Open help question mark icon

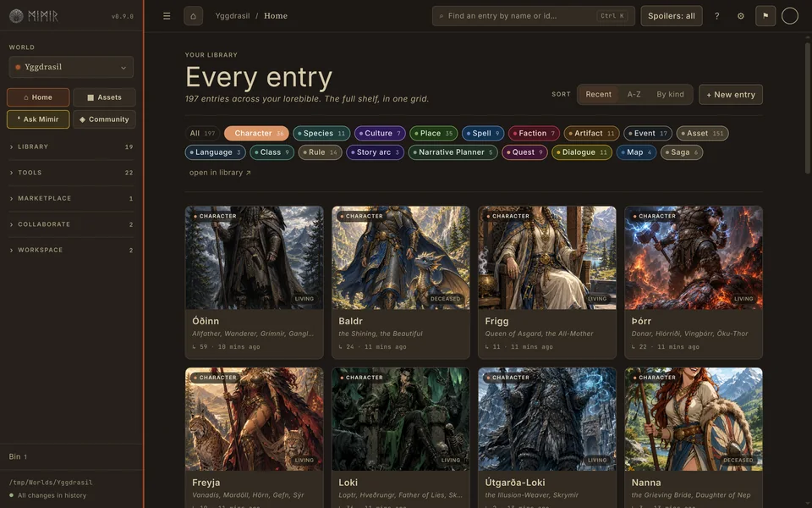click(716, 16)
